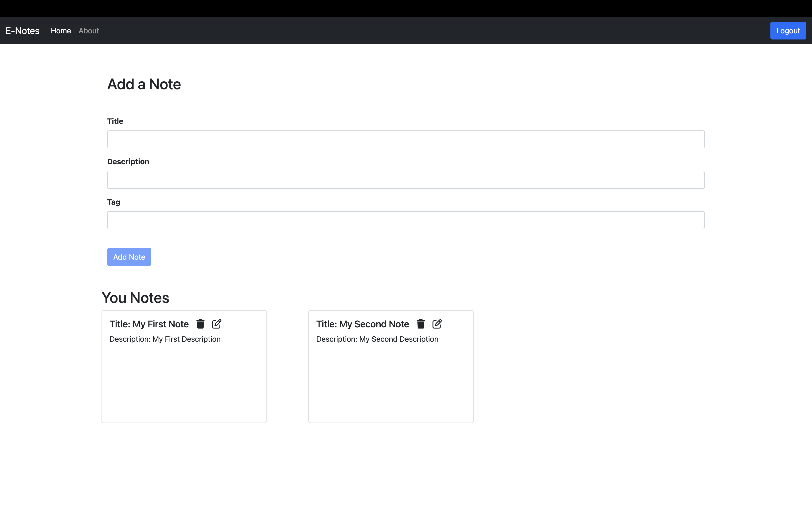The width and height of the screenshot is (812, 525).
Task: Click the Add Note button
Action: [129, 257]
